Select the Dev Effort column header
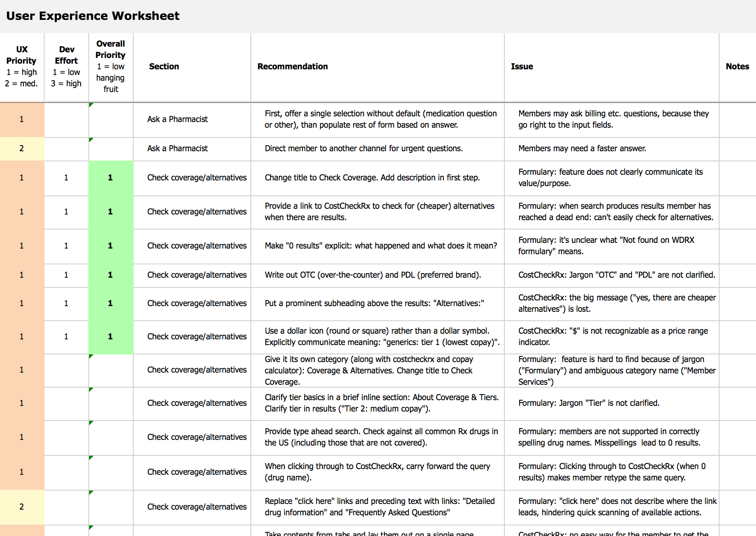The image size is (756, 536). (x=66, y=66)
